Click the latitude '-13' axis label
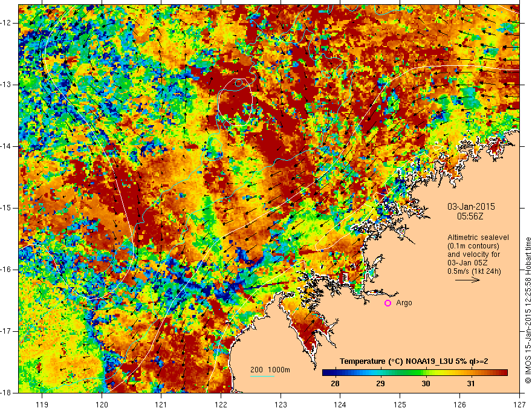 (6, 85)
